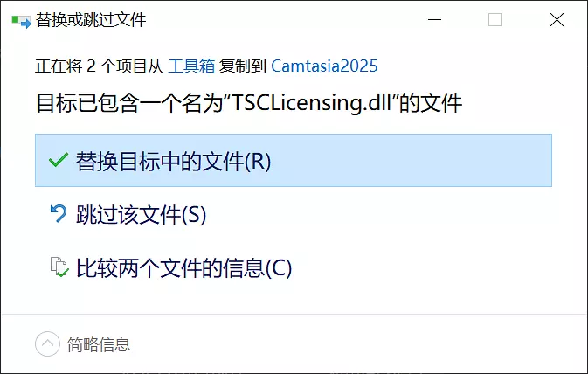Click the TSCLicensing.dll conflict message heading
This screenshot has width=588, height=374.
click(249, 103)
